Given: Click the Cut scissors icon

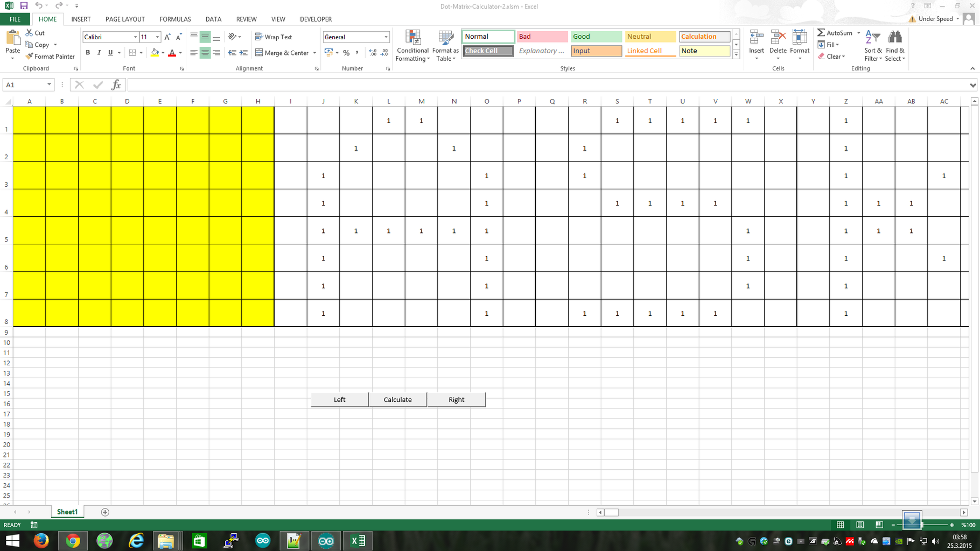Looking at the screenshot, I should click(x=29, y=33).
